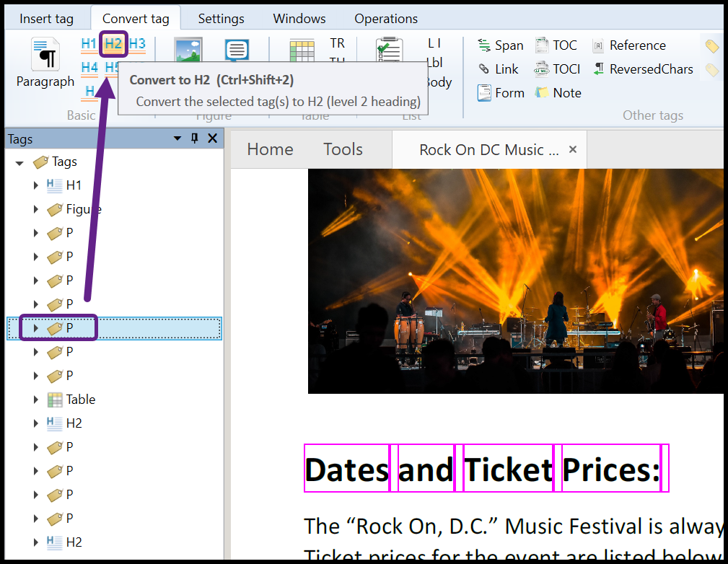Expand the first P tag below Figure

pyautogui.click(x=36, y=232)
